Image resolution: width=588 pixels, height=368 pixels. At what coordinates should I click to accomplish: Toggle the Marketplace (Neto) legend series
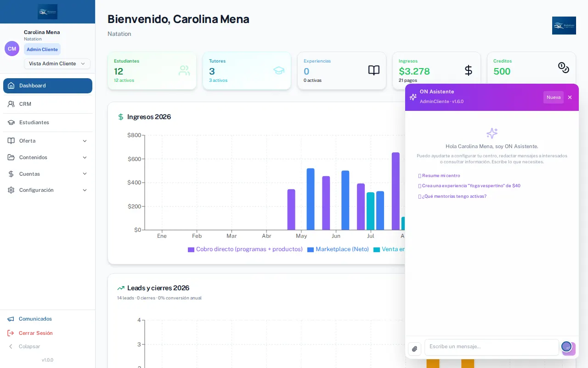click(x=338, y=249)
